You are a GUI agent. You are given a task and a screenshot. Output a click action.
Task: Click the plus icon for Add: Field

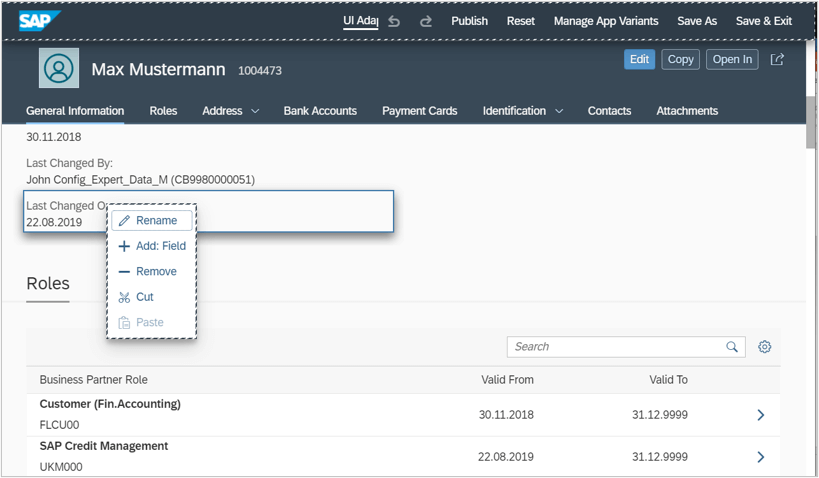124,246
